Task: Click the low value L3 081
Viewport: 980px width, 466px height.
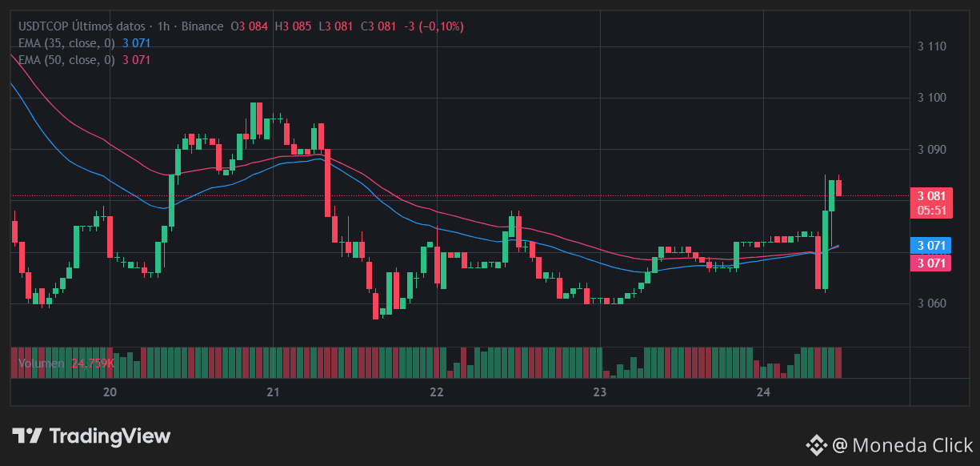Action: point(335,26)
